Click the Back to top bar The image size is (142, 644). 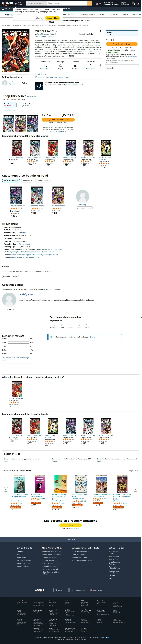tap(71, 539)
